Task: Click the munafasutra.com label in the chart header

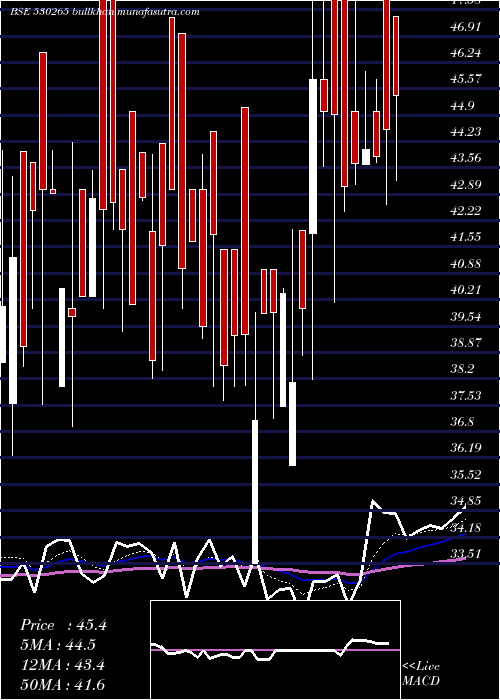Action: [x=158, y=12]
